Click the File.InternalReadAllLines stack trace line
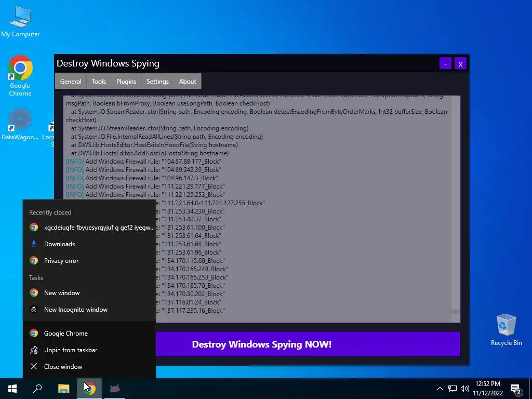This screenshot has height=399, width=532. pyautogui.click(x=167, y=137)
